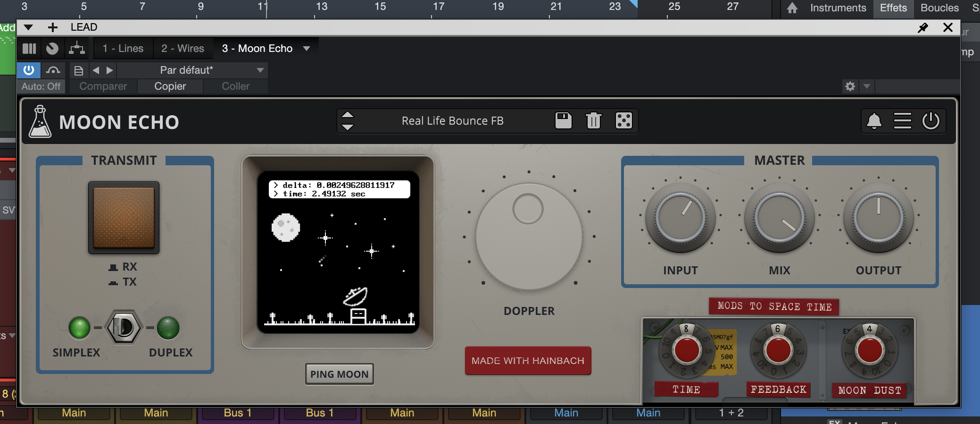
Task: Click the dark green DUPLEX LED
Action: (168, 328)
